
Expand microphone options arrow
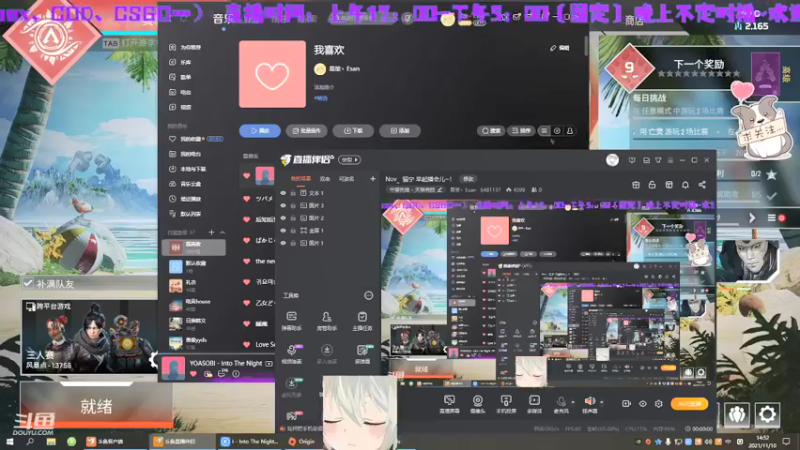coord(572,402)
